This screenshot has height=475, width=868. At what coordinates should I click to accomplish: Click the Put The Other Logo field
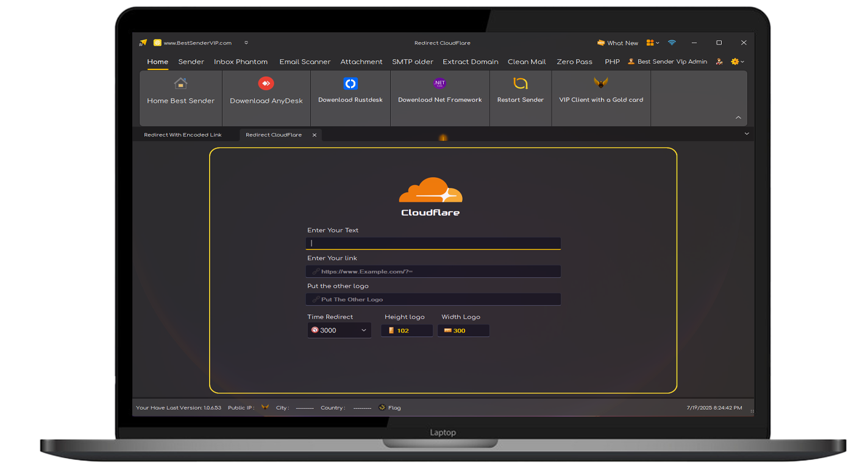(433, 299)
